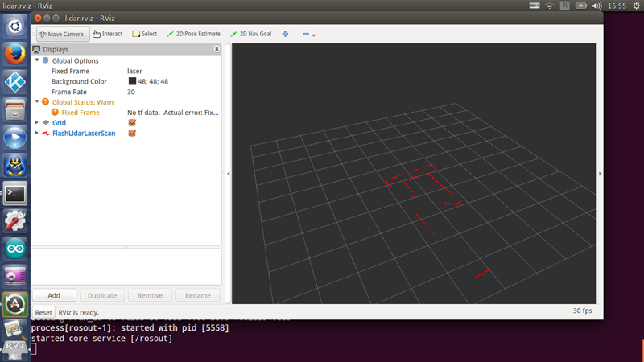Screen dimensions: 644x362
Task: Click the Rename button
Action: pyautogui.click(x=197, y=295)
